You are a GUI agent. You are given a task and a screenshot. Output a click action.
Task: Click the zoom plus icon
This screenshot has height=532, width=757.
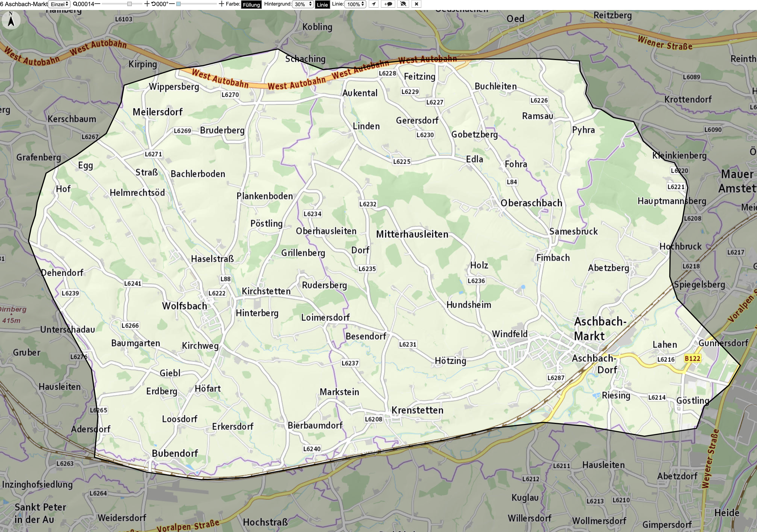point(147,4)
